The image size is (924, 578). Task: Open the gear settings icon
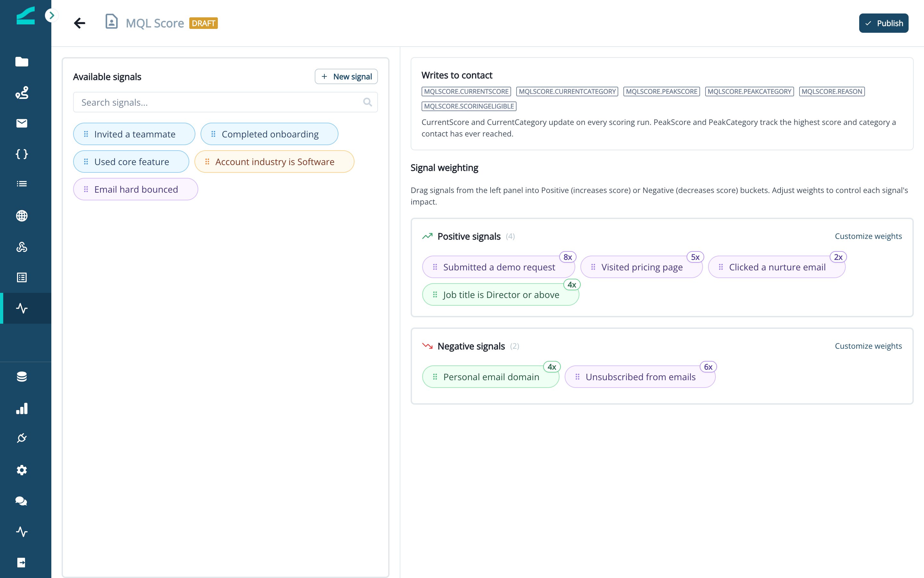pyautogui.click(x=22, y=470)
